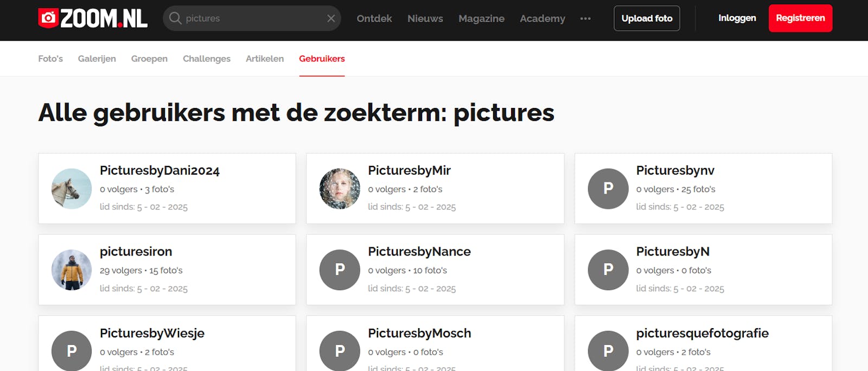Open the Galerijen tab
The height and width of the screenshot is (371, 868).
click(97, 59)
